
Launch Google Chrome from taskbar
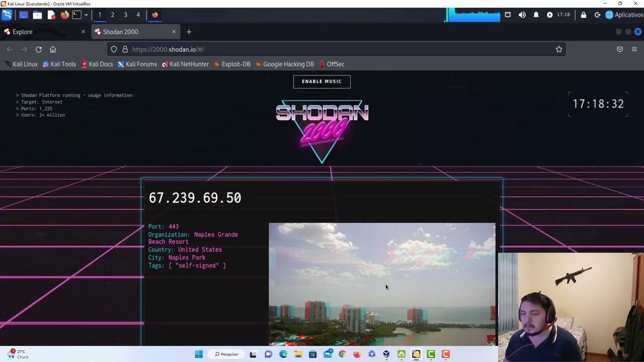(342, 354)
